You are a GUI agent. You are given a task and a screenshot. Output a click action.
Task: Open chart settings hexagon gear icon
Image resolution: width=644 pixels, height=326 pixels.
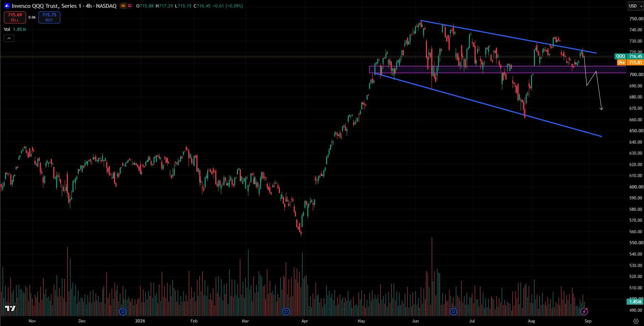(636, 321)
